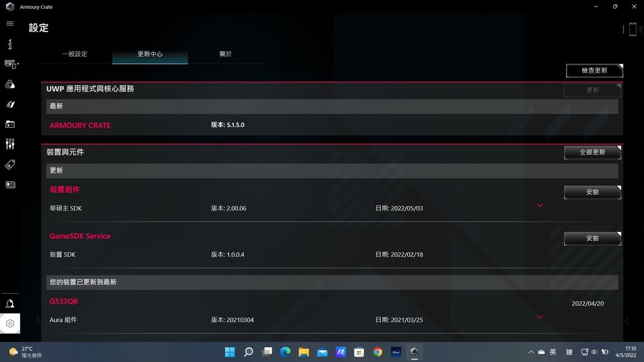
Task: Open Task View on the taskbar
Action: coord(267,352)
